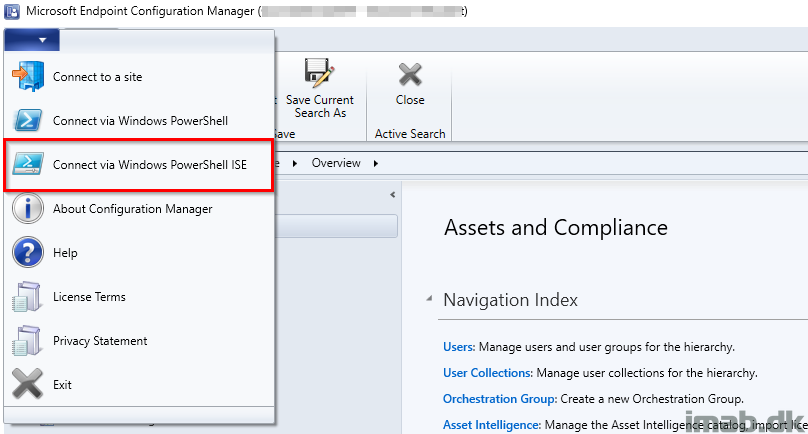
Task: Click the License Terms document icon
Action: 27,296
